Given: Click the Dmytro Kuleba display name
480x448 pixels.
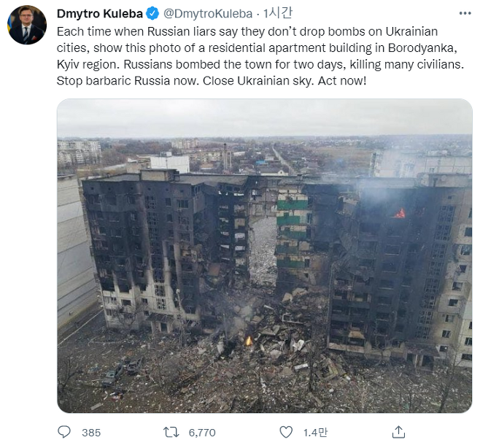Looking at the screenshot, I should point(100,13).
